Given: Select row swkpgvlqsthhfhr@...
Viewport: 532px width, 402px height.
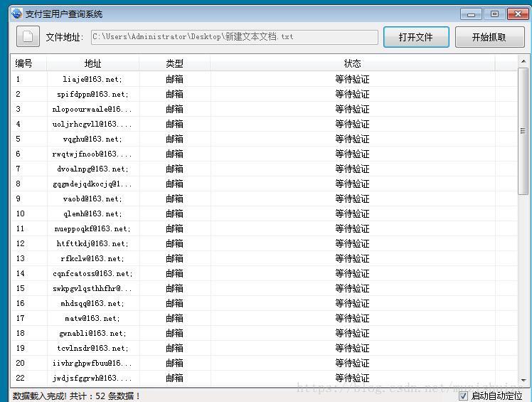Looking at the screenshot, I should [x=265, y=288].
